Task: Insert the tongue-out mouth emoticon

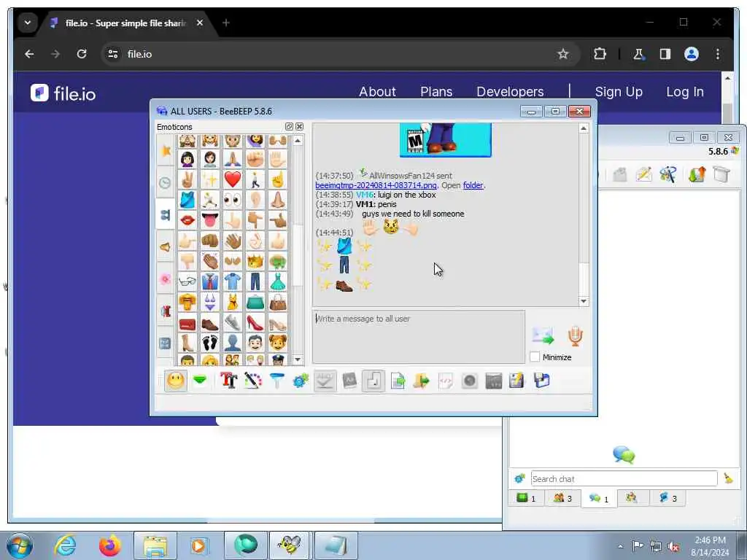Action: point(209,220)
